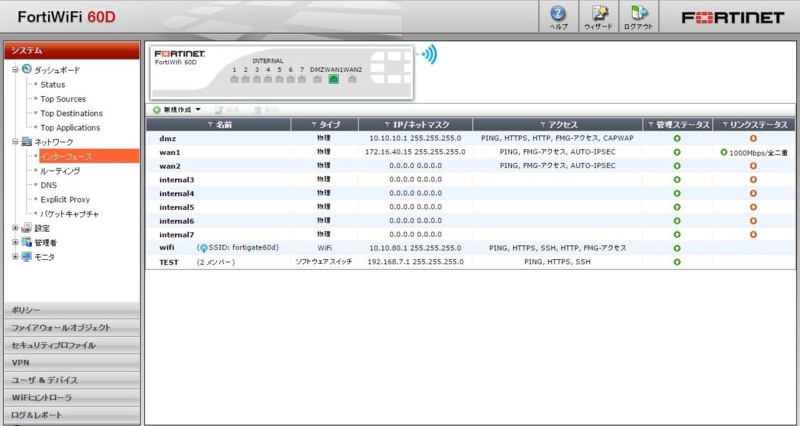Image resolution: width=800 pixels, height=426 pixels.
Task: Click the settings (設定) tree icon
Action: [x=27, y=228]
